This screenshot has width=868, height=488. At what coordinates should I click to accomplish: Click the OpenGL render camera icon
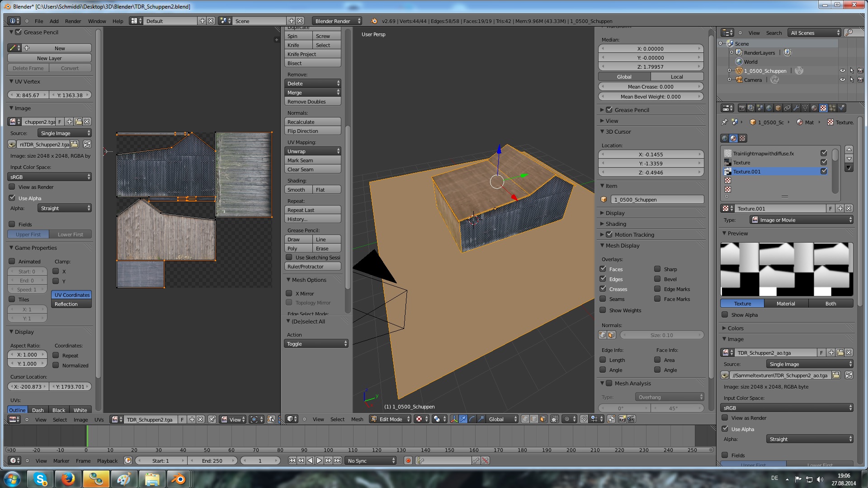click(622, 419)
